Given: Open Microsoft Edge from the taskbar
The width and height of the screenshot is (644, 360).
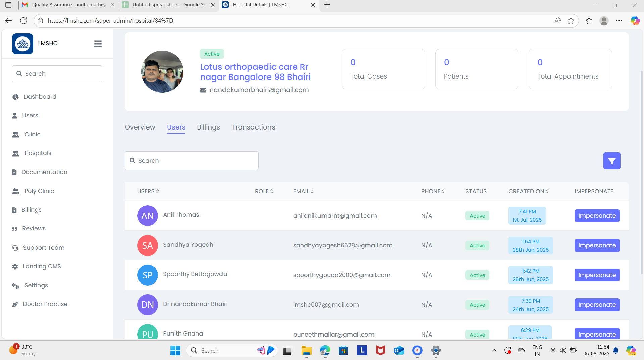Looking at the screenshot, I should tap(325, 351).
